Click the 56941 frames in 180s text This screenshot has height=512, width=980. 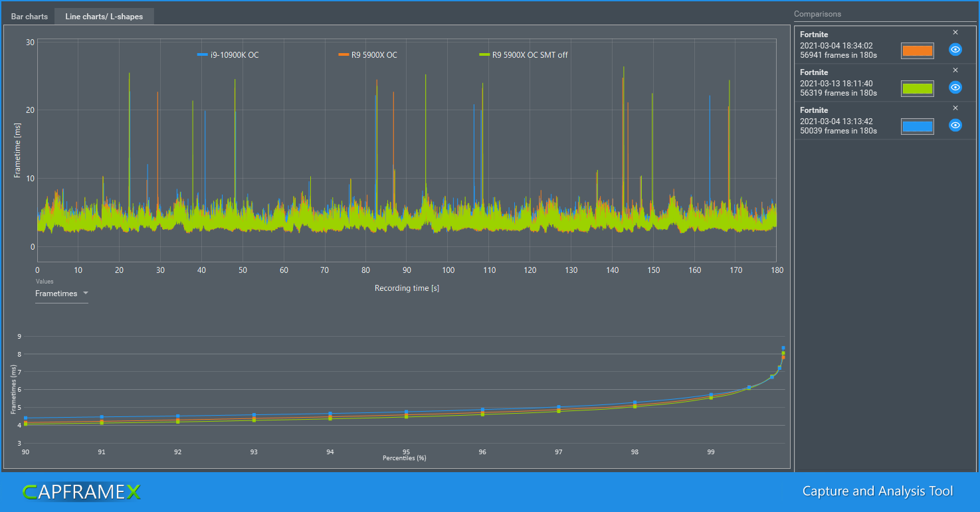click(x=838, y=55)
